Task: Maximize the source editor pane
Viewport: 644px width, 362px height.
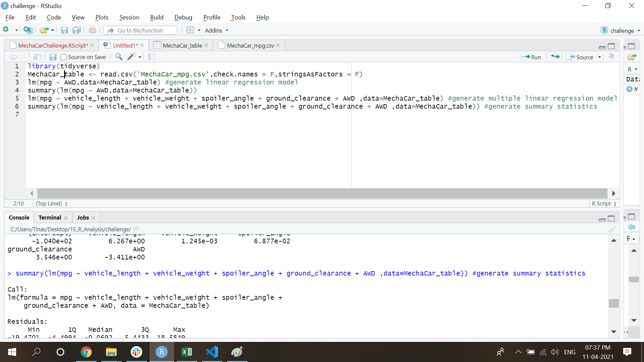Action: pos(611,46)
